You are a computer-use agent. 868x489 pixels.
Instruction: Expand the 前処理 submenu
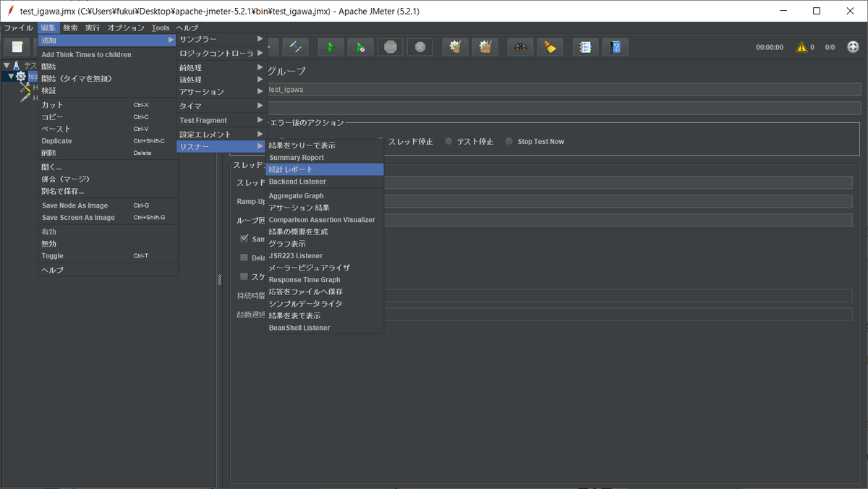[222, 68]
